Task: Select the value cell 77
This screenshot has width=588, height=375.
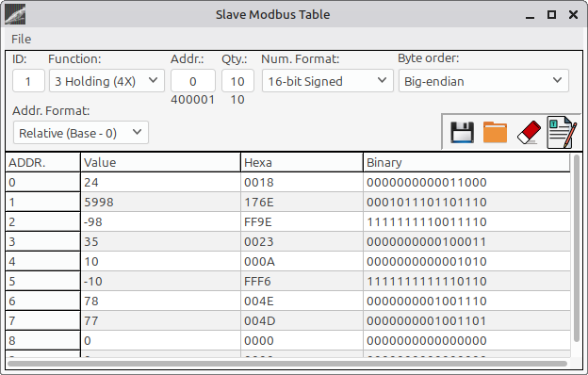Action: click(160, 321)
